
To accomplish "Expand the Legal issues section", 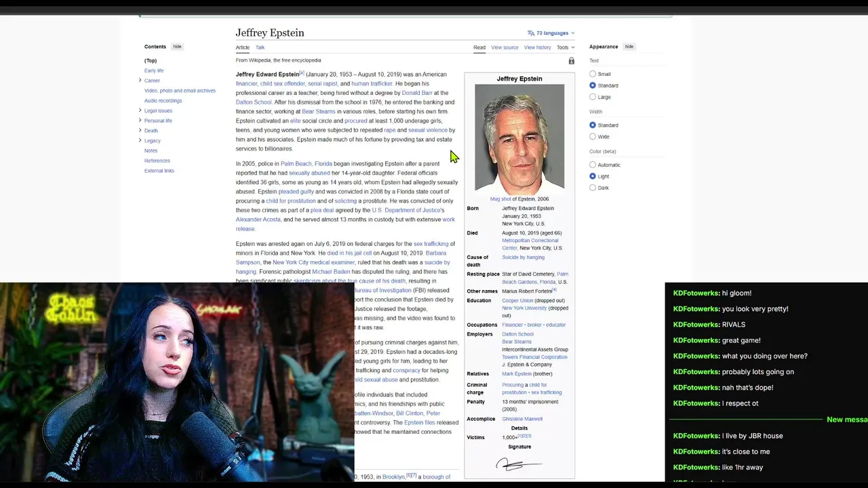I will pyautogui.click(x=140, y=110).
